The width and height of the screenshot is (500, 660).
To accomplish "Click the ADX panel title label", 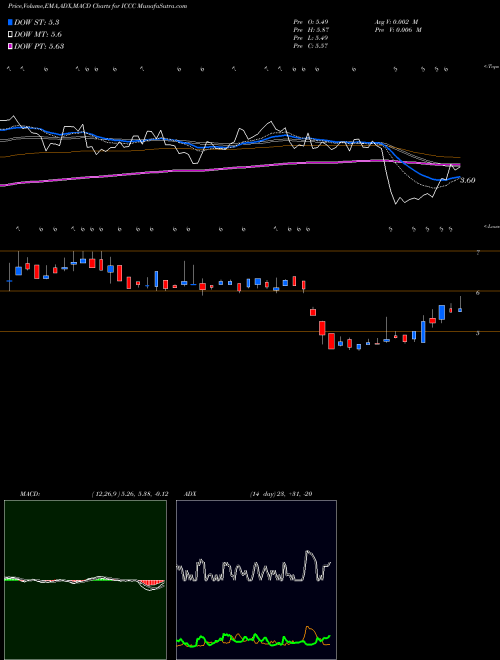I will click(x=191, y=494).
